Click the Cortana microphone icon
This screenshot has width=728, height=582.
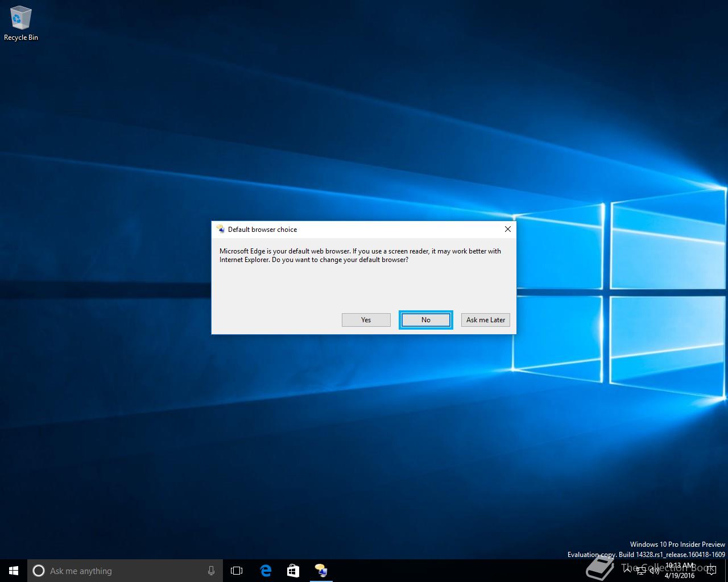pyautogui.click(x=211, y=571)
